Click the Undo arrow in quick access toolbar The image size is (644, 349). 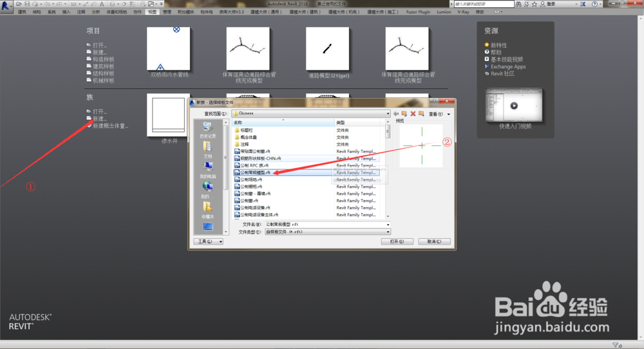(47, 4)
